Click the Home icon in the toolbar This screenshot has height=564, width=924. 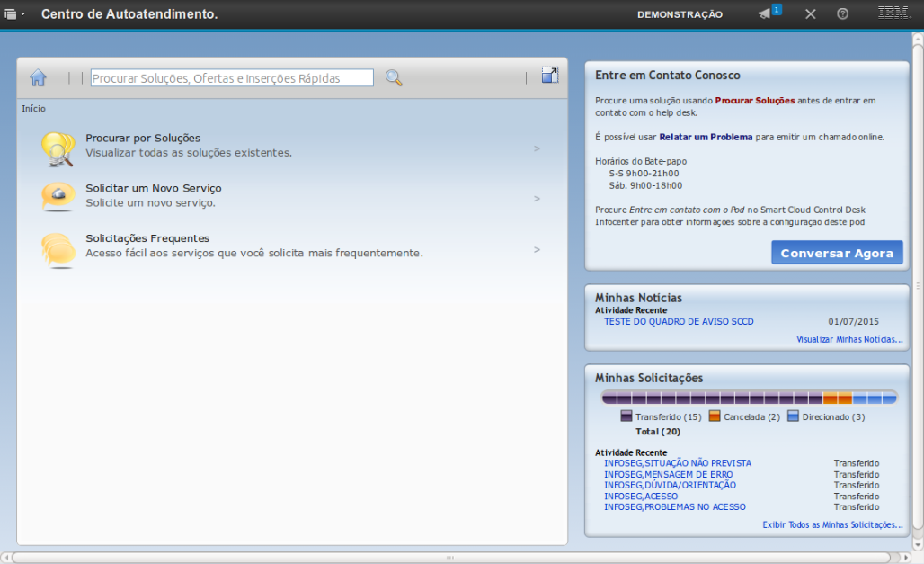tap(38, 78)
